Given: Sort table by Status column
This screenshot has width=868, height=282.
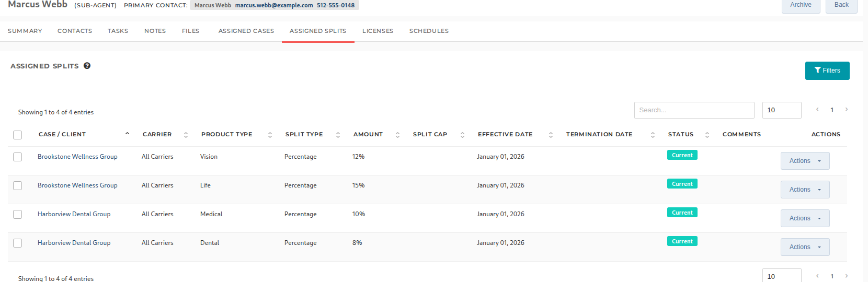Looking at the screenshot, I should [707, 135].
